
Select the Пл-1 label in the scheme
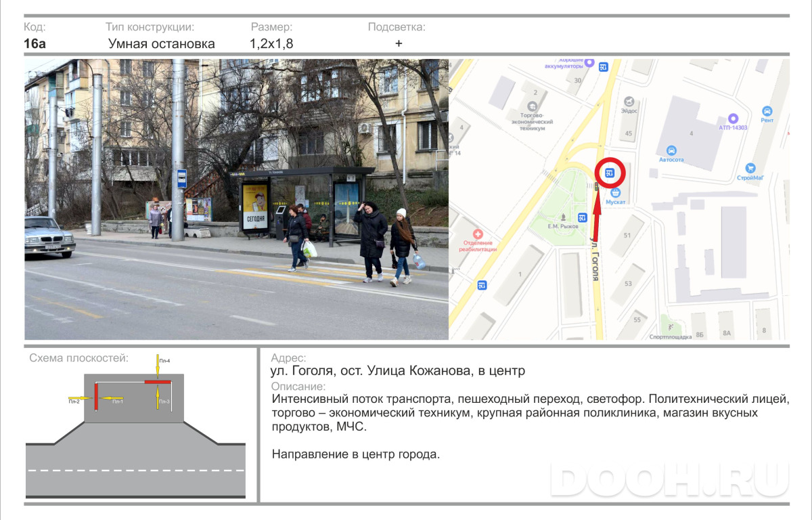click(x=117, y=402)
